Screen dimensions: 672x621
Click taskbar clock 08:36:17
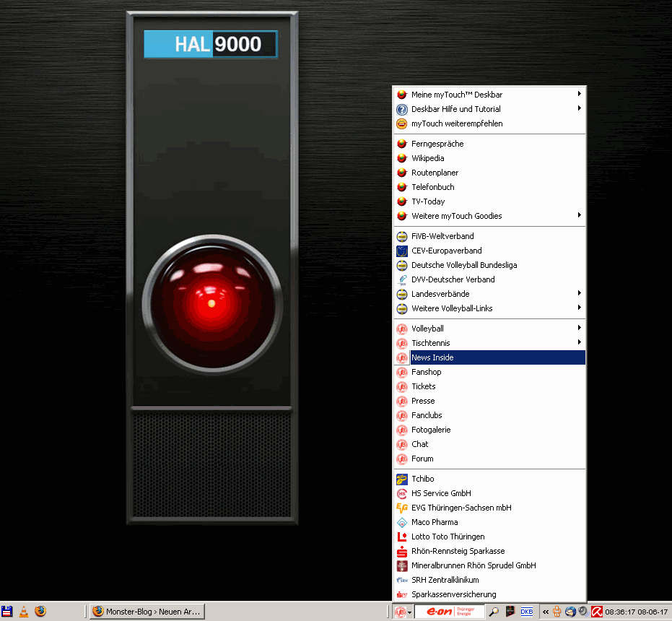point(619,612)
